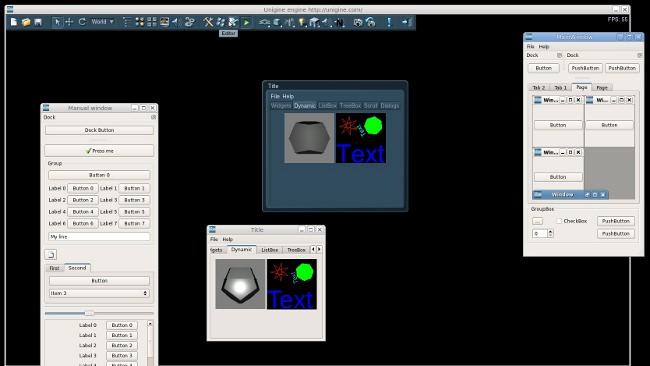650x366 pixels.
Task: Click the small page icon button below My line
Action: click(51, 255)
